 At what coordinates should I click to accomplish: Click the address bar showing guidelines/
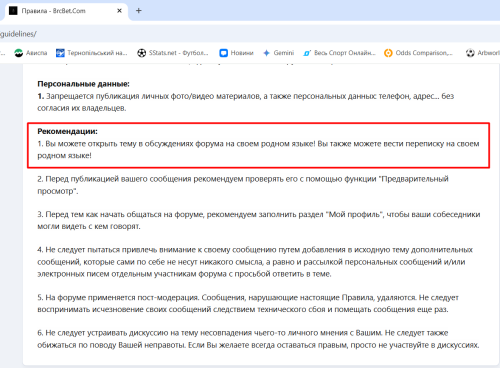[250, 34]
